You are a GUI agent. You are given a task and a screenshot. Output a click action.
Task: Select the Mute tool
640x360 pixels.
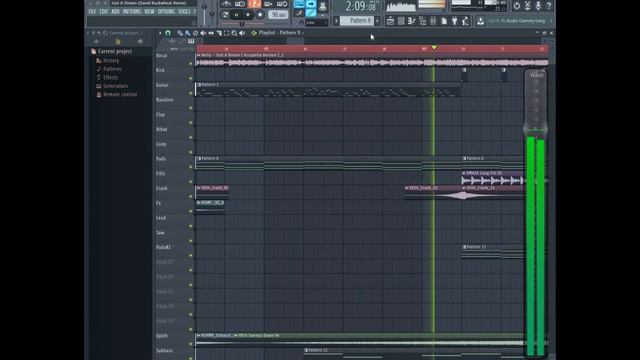203,33
